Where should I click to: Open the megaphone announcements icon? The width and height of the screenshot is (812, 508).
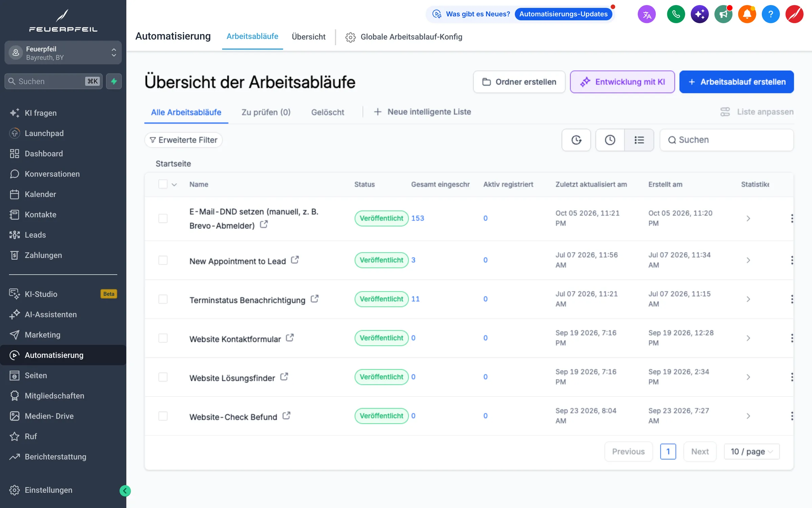click(x=723, y=14)
